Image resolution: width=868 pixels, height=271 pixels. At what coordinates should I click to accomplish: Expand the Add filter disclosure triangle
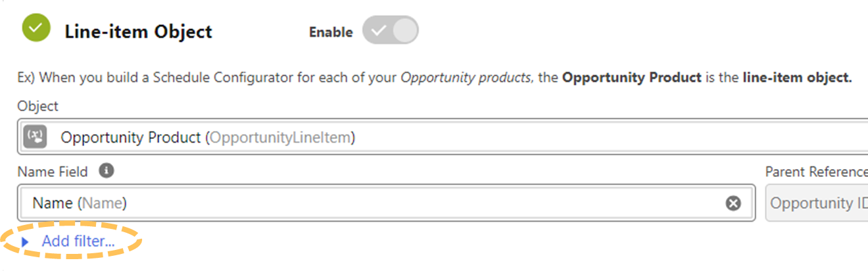[x=26, y=242]
